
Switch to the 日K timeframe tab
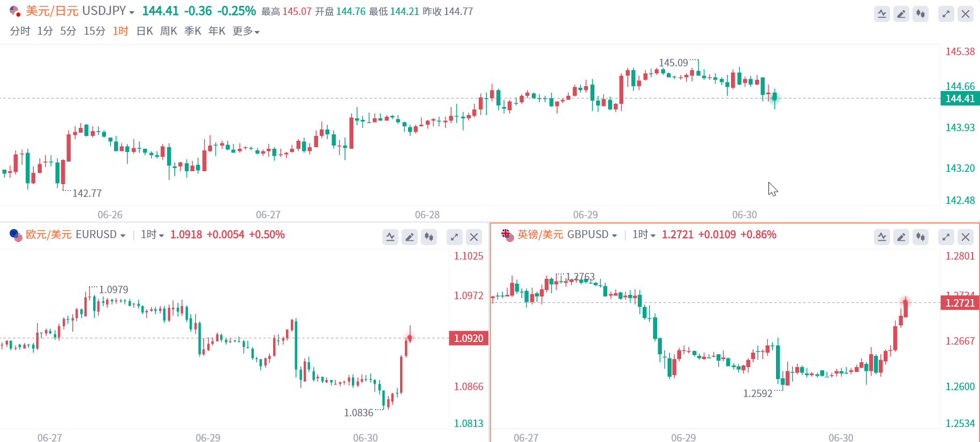145,31
